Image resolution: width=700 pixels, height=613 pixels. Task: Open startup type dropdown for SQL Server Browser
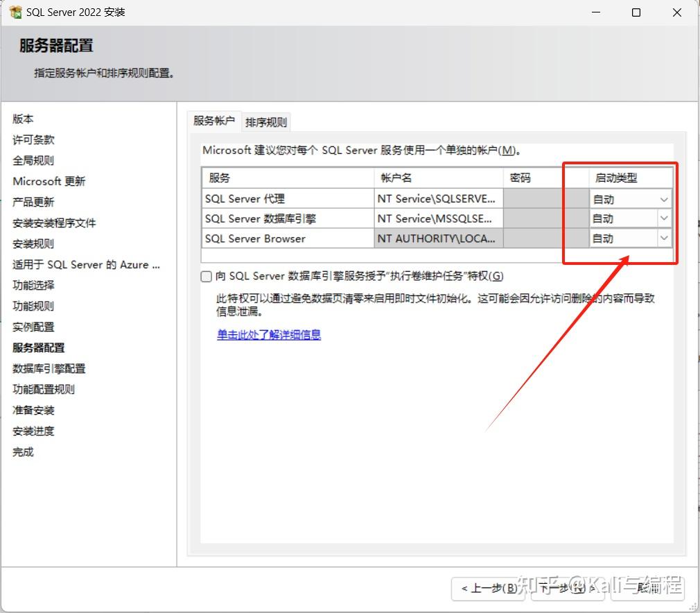663,238
